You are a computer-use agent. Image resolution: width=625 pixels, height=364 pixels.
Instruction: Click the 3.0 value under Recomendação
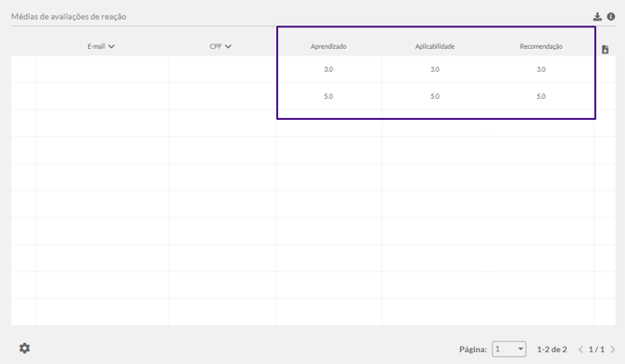coord(541,70)
